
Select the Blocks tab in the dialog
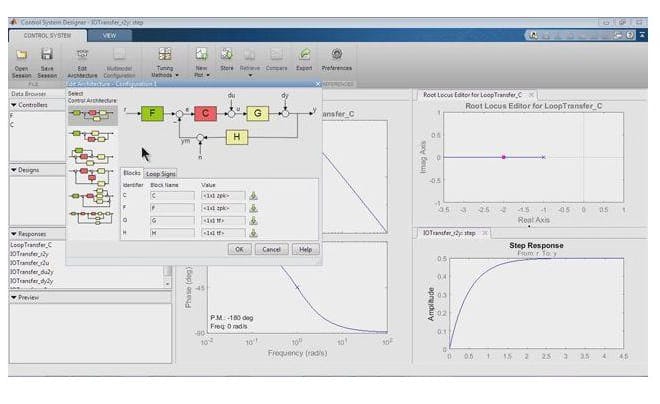click(x=132, y=173)
